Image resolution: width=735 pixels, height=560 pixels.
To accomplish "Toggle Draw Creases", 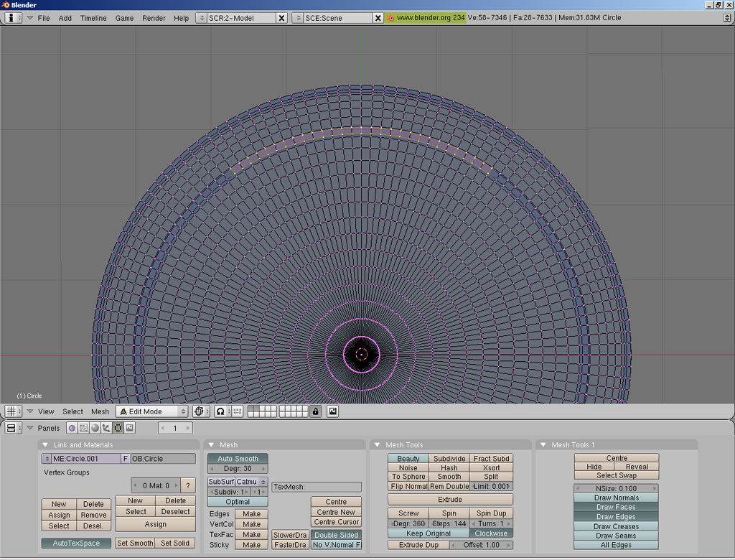I will [x=616, y=526].
